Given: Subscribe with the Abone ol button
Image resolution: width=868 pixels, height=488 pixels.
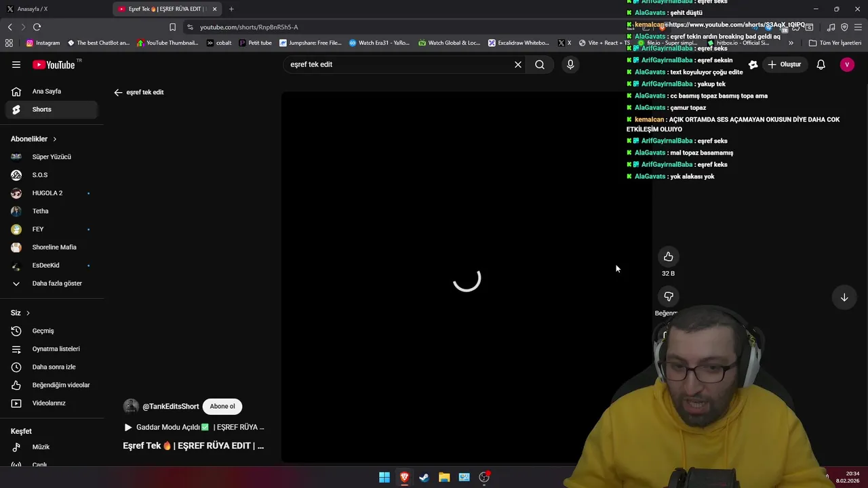Looking at the screenshot, I should point(222,407).
